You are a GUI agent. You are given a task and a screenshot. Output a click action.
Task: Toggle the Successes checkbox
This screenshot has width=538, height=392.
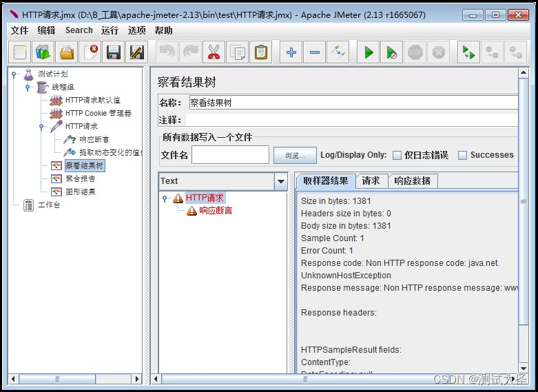[462, 155]
